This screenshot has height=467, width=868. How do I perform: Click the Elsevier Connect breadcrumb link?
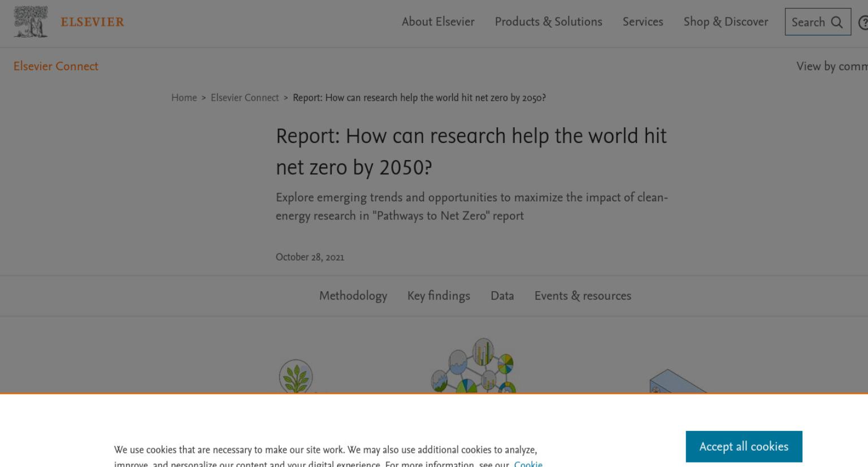tap(245, 98)
